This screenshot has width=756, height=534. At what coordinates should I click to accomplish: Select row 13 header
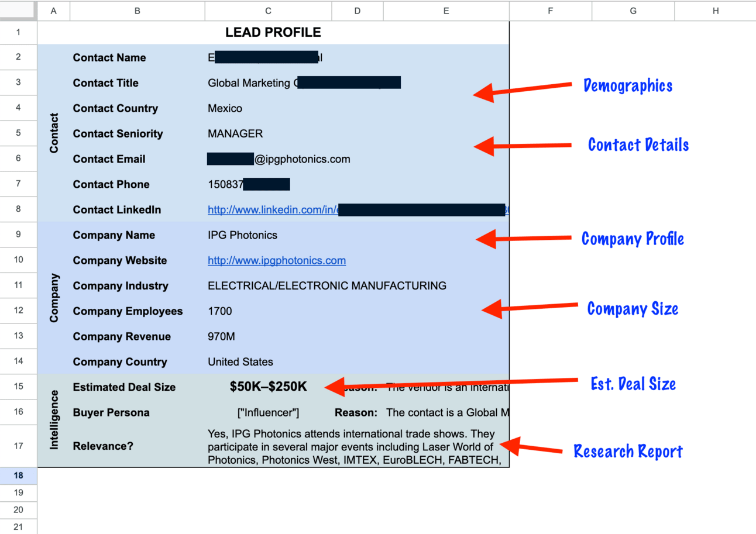pos(19,336)
